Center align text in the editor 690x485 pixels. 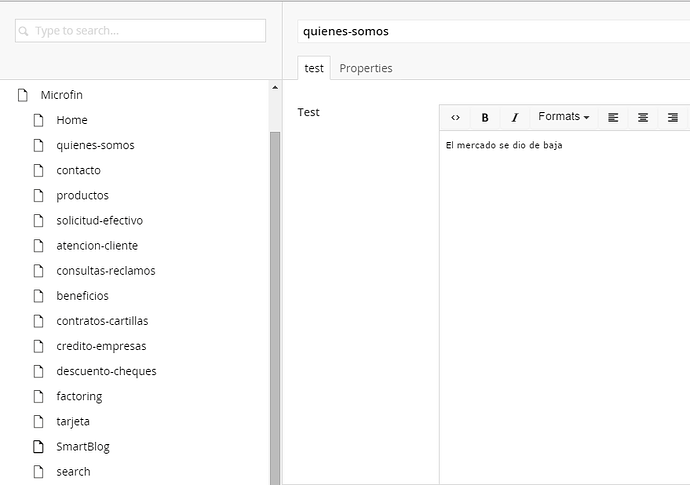[643, 117]
